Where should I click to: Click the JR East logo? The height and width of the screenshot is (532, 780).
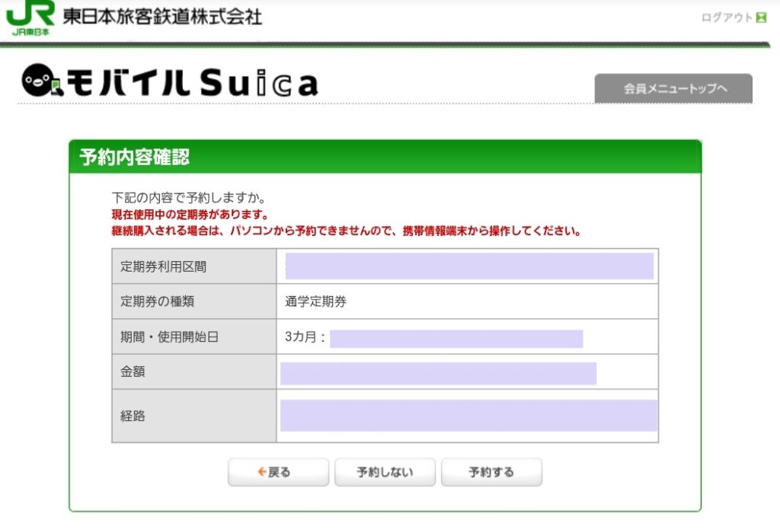(x=30, y=18)
